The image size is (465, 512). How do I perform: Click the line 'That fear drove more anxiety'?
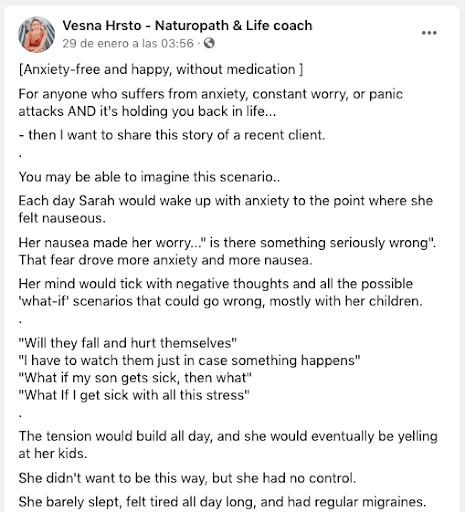tap(166, 260)
